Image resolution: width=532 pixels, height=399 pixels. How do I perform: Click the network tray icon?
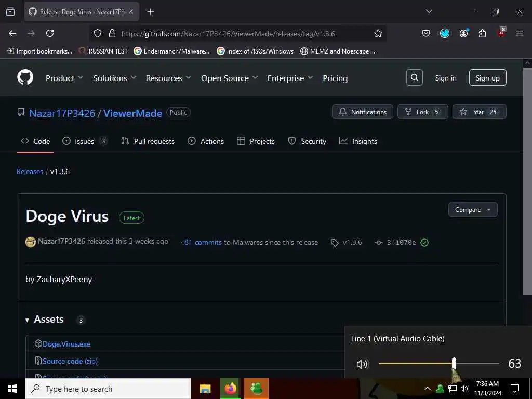click(453, 389)
